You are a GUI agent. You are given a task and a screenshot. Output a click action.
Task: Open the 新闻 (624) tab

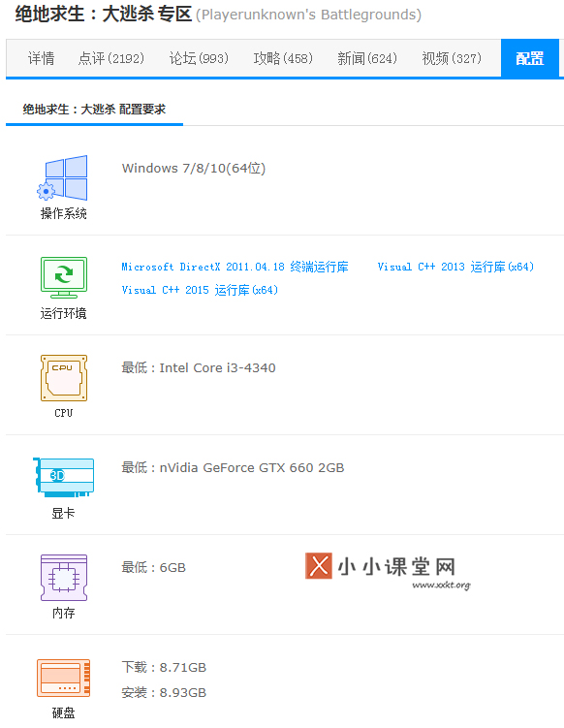(x=367, y=58)
